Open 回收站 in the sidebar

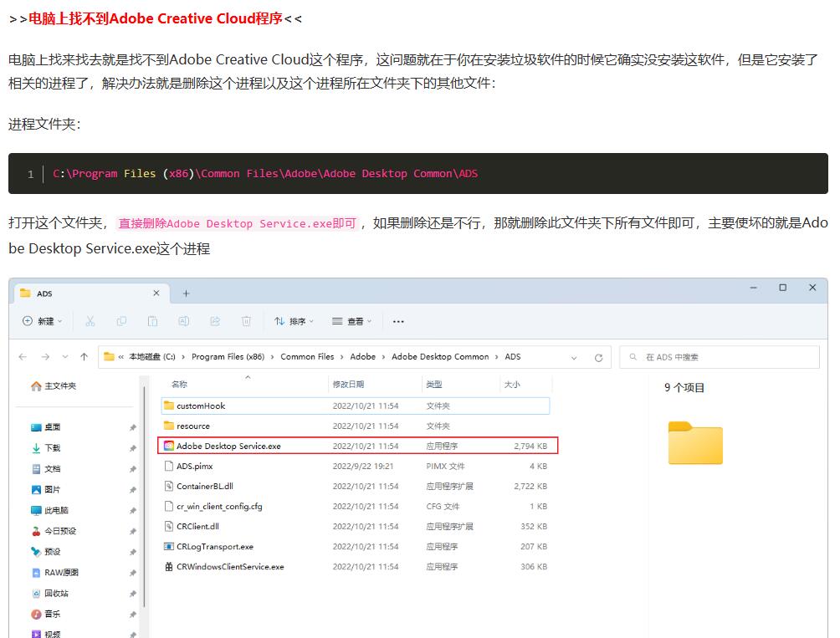point(56,594)
